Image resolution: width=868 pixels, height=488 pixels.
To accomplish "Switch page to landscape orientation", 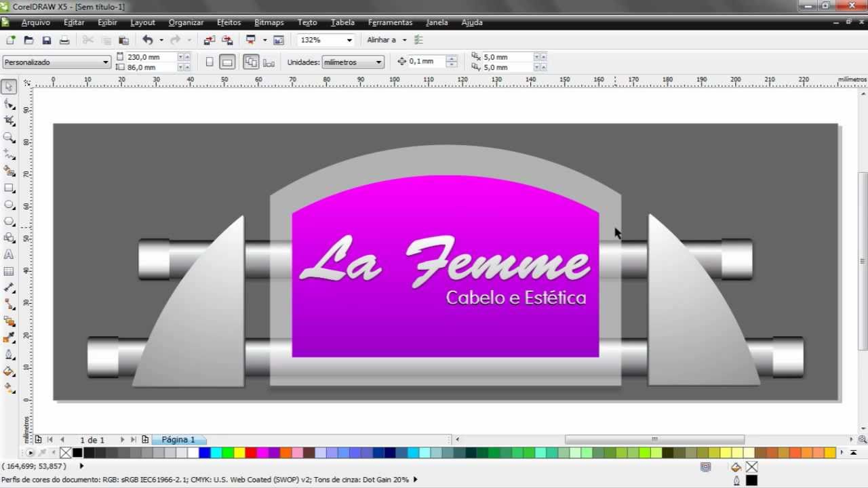I will click(x=227, y=62).
